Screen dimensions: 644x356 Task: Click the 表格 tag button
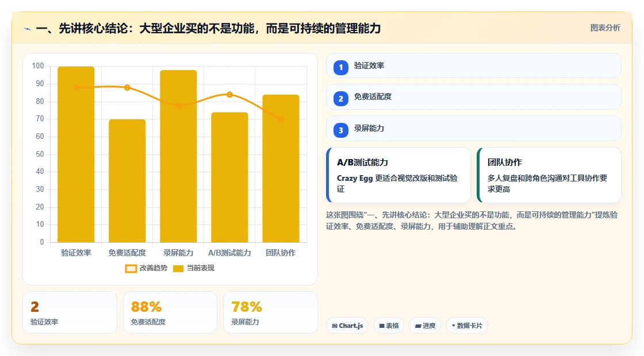tap(389, 326)
